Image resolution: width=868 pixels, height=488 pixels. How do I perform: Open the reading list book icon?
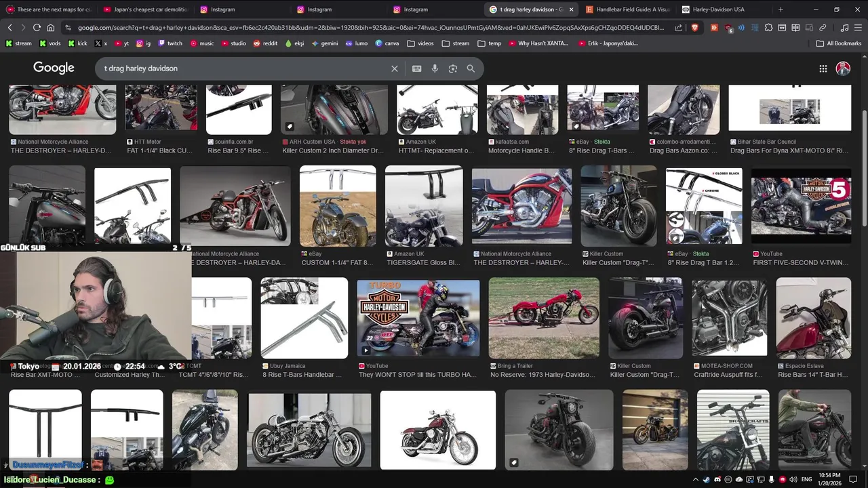pos(795,28)
